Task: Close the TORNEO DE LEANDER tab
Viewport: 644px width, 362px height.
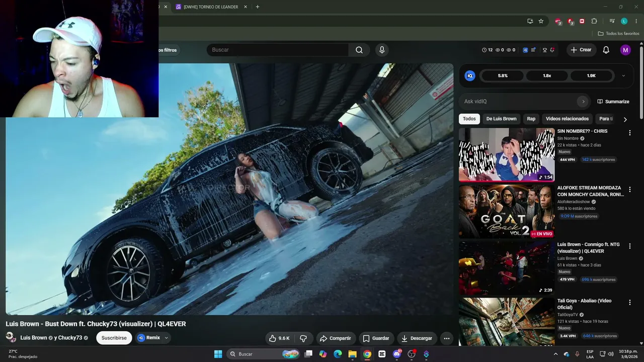Action: coord(246,7)
